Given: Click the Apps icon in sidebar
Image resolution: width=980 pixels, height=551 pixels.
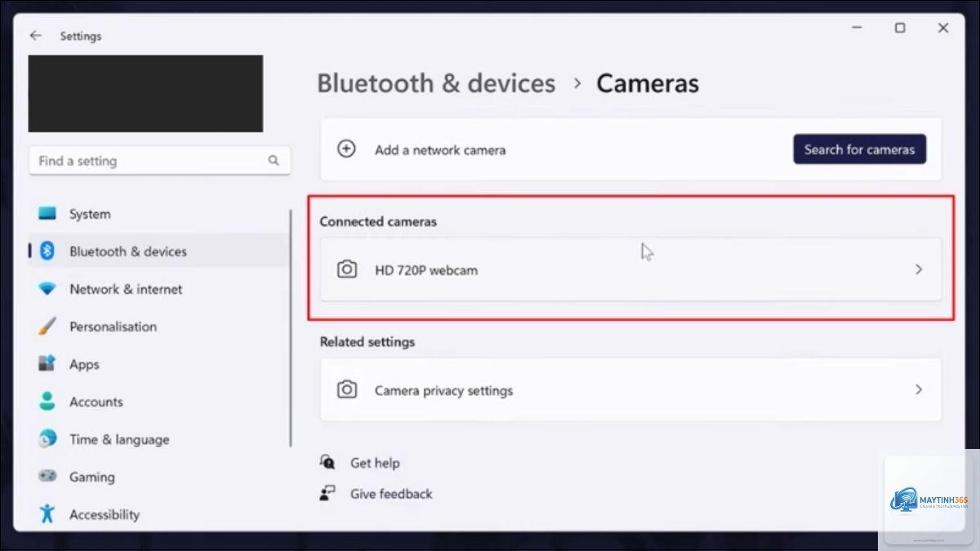Looking at the screenshot, I should (x=47, y=364).
